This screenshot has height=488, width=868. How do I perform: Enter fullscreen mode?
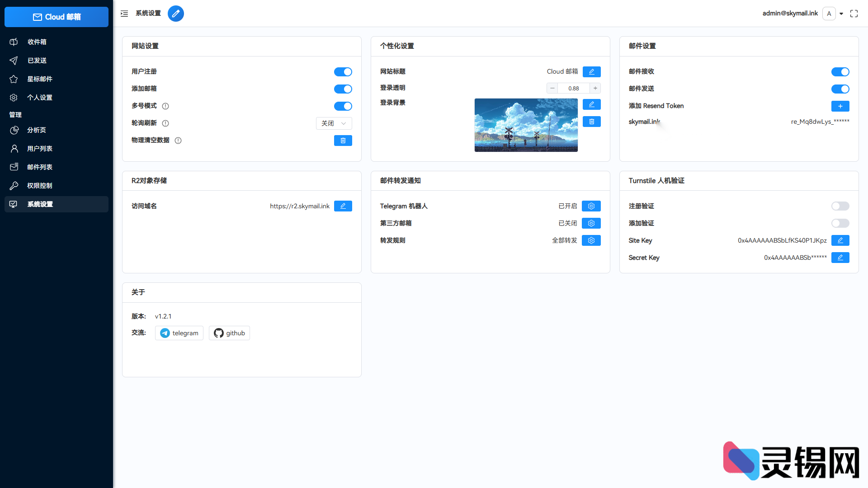pyautogui.click(x=854, y=14)
